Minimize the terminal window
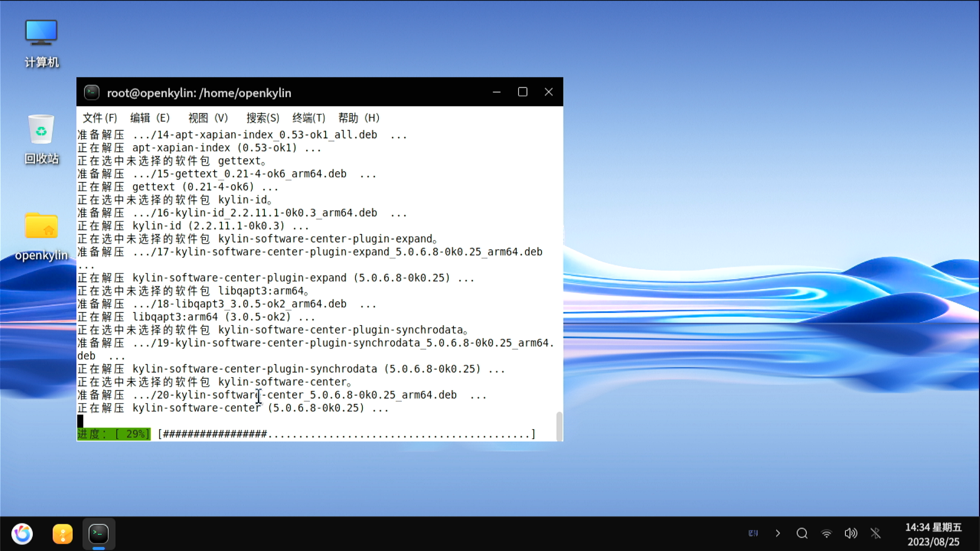Screen dimensions: 980x551 (x=497, y=92)
